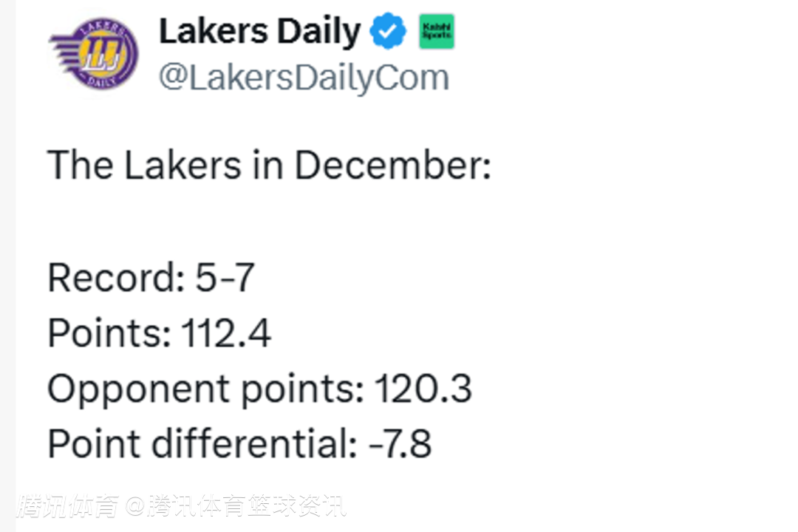The height and width of the screenshot is (532, 798).
Task: Click the @腾讯体育篮球资讯 watermark handle
Action: point(235,506)
